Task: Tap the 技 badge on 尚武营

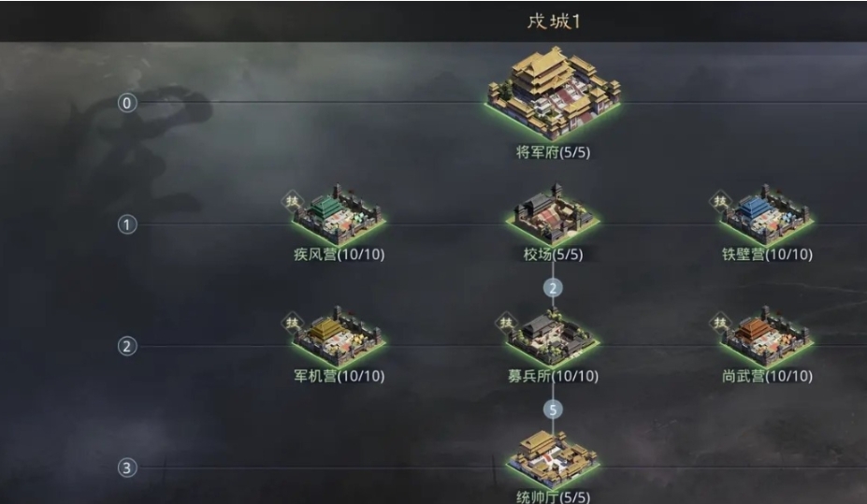Action: click(720, 323)
